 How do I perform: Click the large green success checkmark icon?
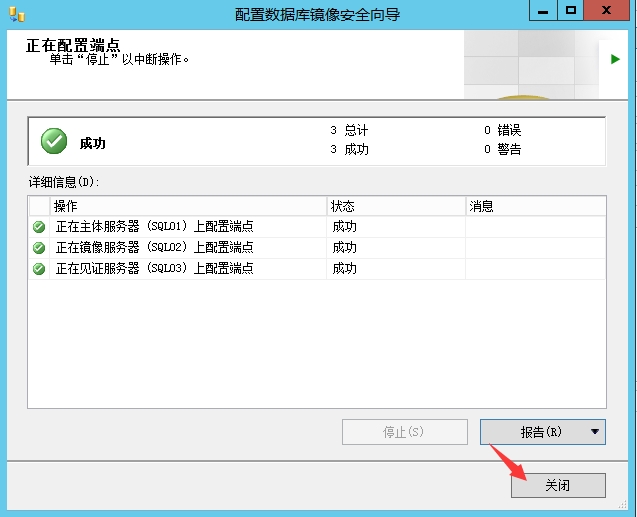[x=54, y=141]
